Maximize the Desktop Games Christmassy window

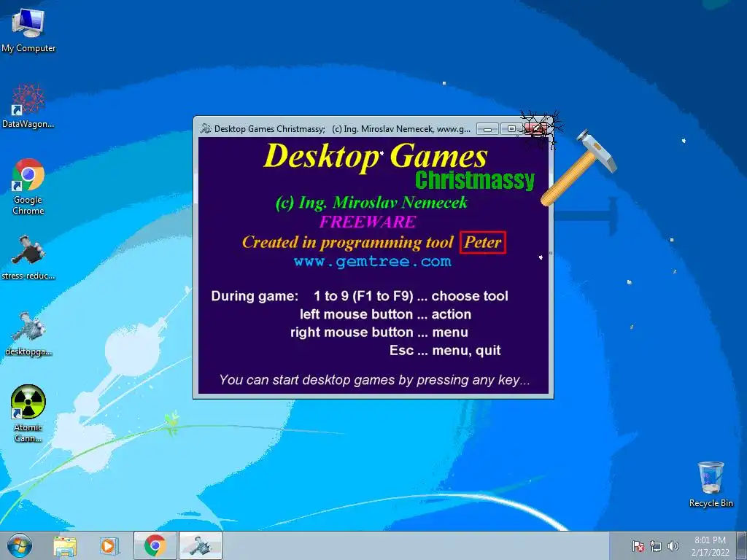[511, 129]
